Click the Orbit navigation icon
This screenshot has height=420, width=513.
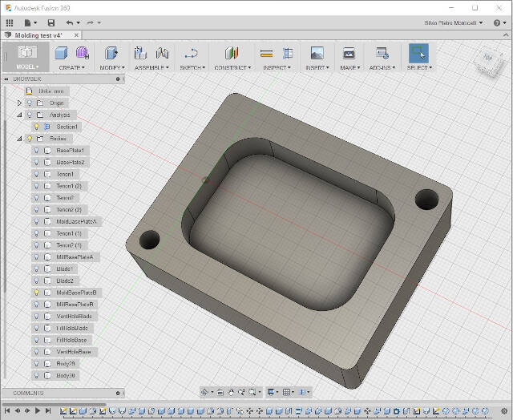tap(205, 392)
